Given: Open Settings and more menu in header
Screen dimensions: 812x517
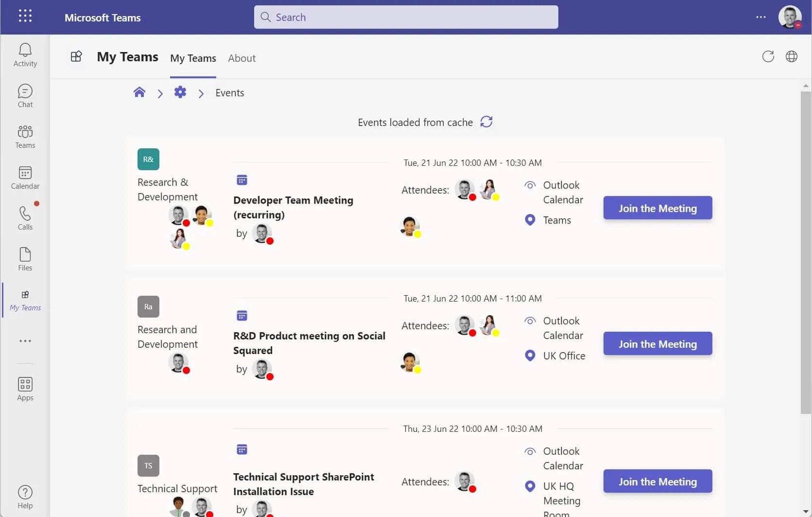Looking at the screenshot, I should (761, 17).
